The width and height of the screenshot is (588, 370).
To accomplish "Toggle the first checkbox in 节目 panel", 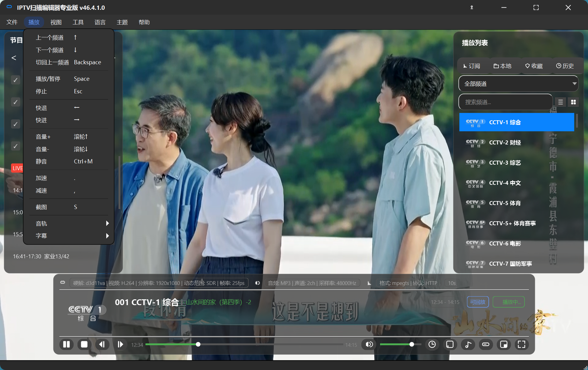I will pyautogui.click(x=15, y=80).
